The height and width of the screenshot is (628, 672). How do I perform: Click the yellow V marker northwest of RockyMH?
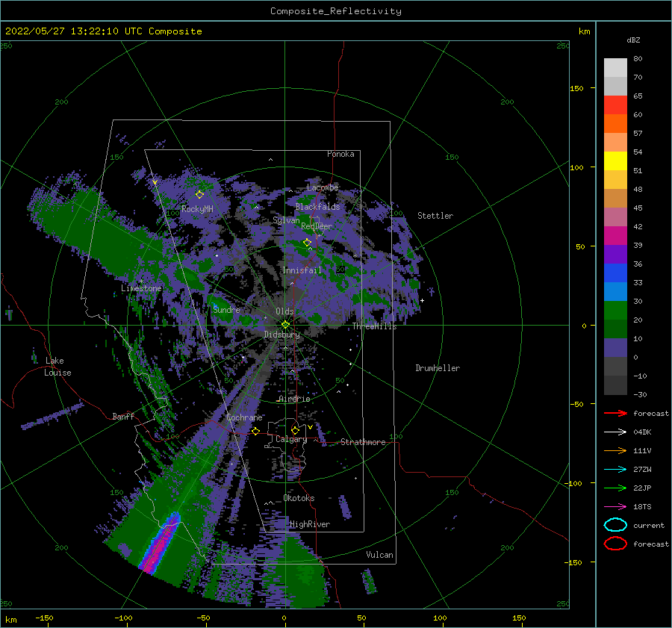click(x=155, y=183)
